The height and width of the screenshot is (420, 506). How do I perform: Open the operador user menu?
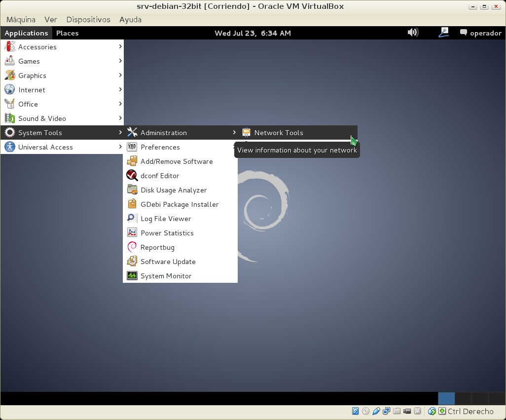coord(480,33)
